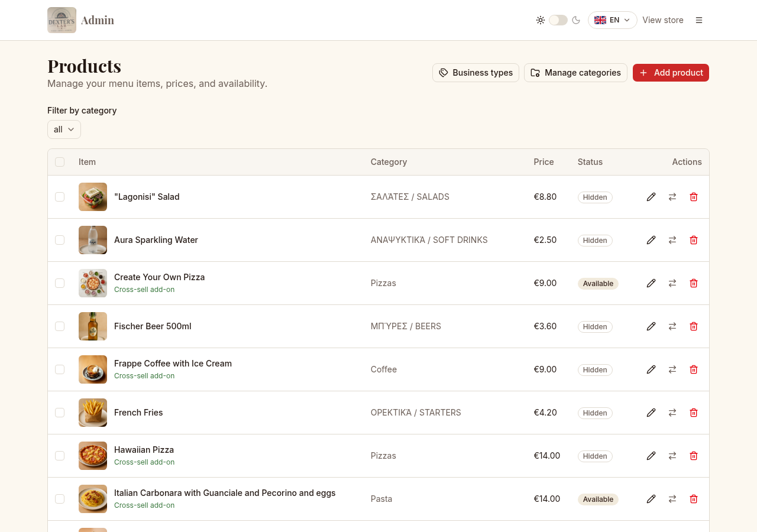Open Manage categories
The image size is (757, 532).
(x=575, y=73)
